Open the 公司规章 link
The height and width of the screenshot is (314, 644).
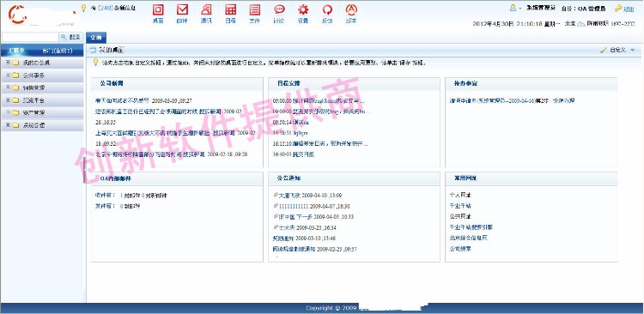click(460, 248)
